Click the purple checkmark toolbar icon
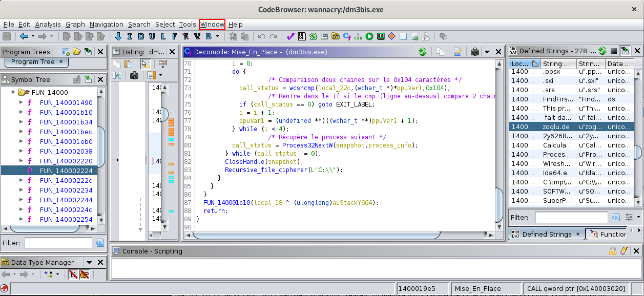This screenshot has height=296, width=644. [290, 36]
